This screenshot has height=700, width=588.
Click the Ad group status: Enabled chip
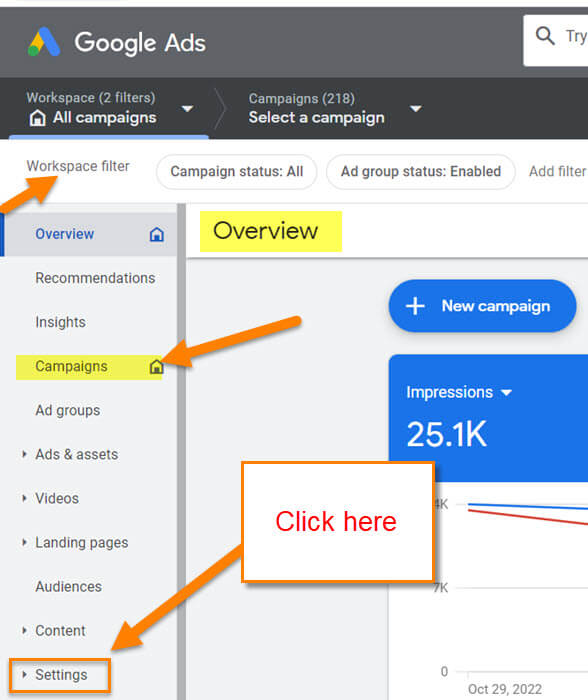coord(421,171)
